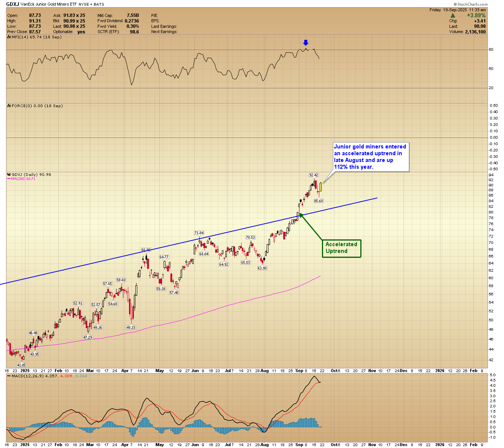Click the 52.91 price label
The width and height of the screenshot is (504, 448).
pos(78,303)
